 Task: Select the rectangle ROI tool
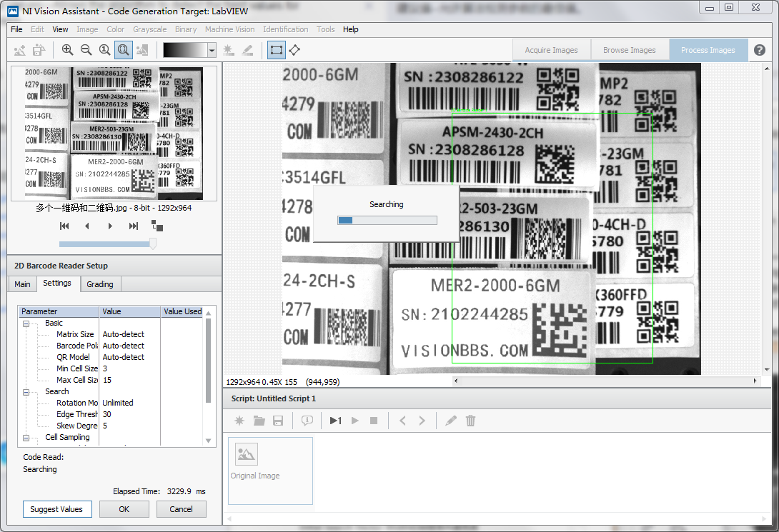(x=276, y=50)
